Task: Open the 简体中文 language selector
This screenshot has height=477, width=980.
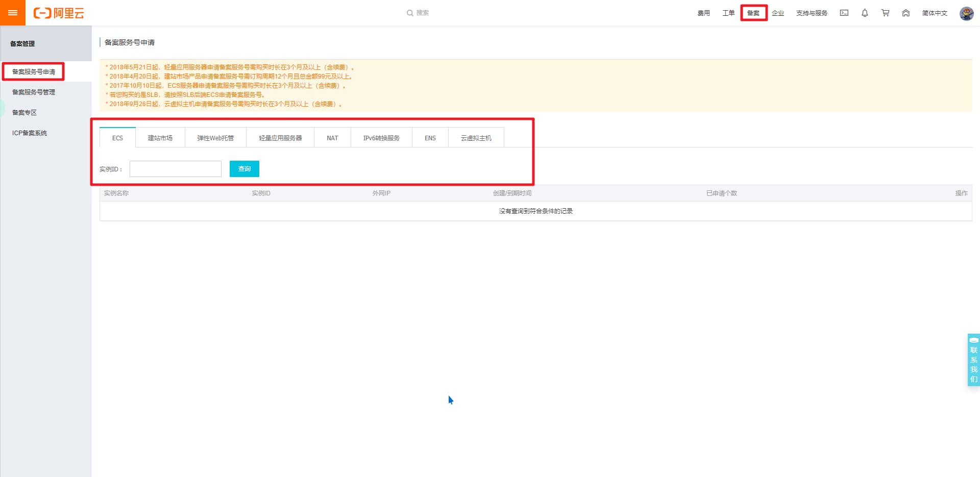Action: pyautogui.click(x=935, y=13)
